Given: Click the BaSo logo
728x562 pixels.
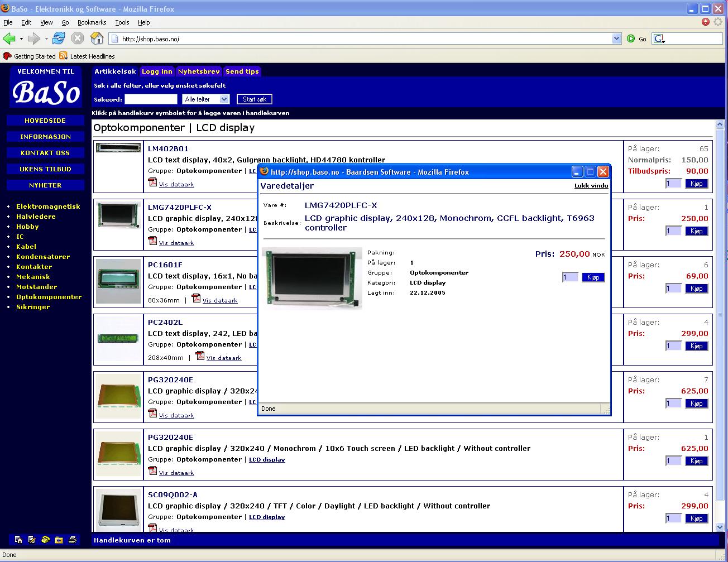Looking at the screenshot, I should click(46, 92).
